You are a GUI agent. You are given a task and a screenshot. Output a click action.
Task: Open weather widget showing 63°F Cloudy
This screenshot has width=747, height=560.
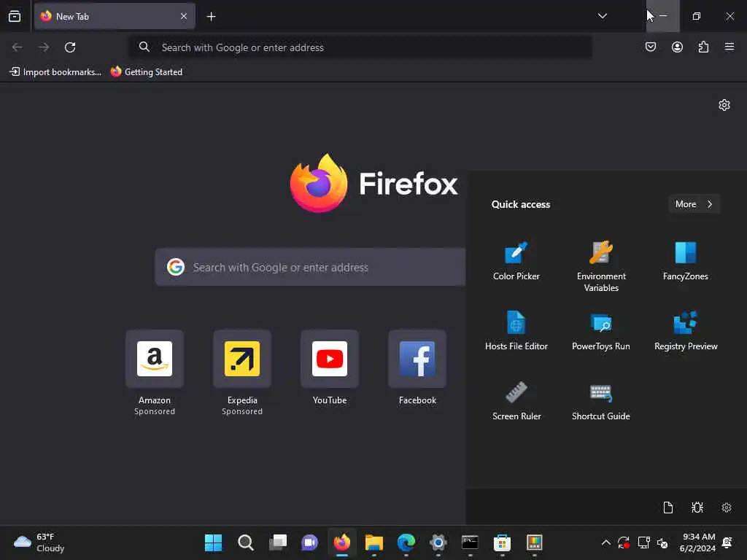coord(39,542)
